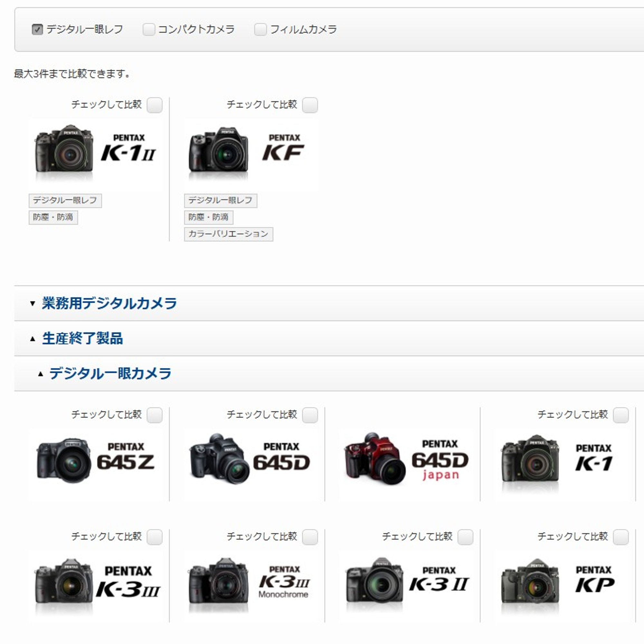The width and height of the screenshot is (644, 644).
Task: Click the PENTAX KP logo
Action: (x=595, y=580)
